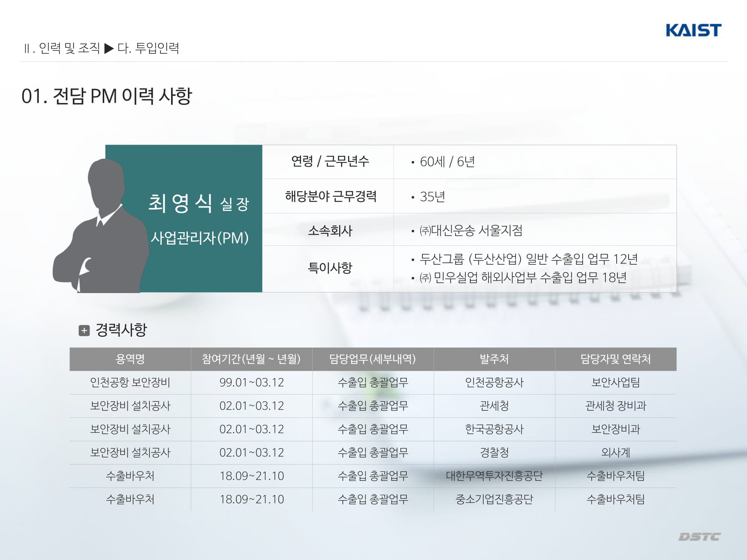The image size is (747, 560).
Task: Click the ㈜대신운송 서울지점 company text
Action: pyautogui.click(x=471, y=230)
